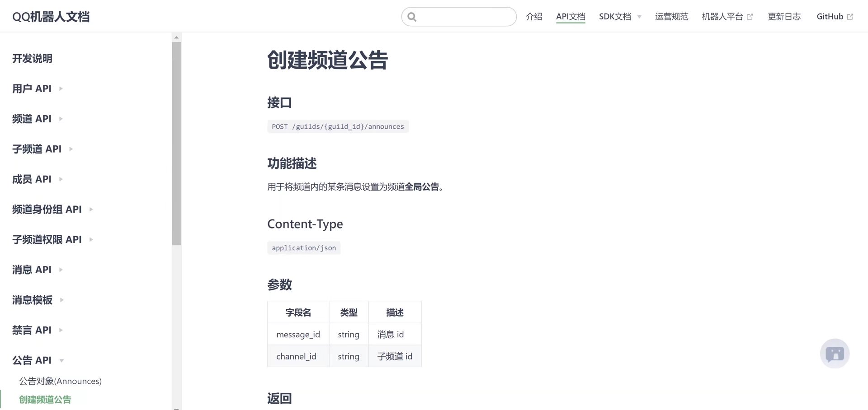868x410 pixels.
Task: Select the 介绍 navigation item
Action: 534,16
